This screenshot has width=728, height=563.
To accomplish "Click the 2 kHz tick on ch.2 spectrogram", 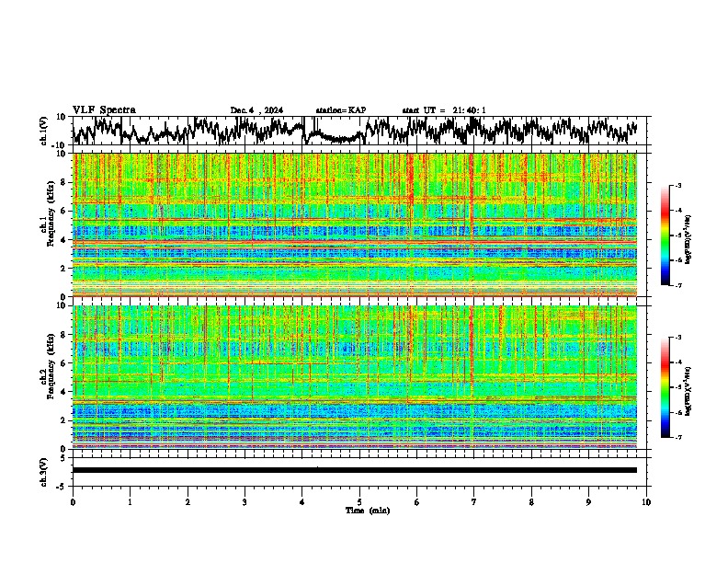I will pyautogui.click(x=64, y=420).
